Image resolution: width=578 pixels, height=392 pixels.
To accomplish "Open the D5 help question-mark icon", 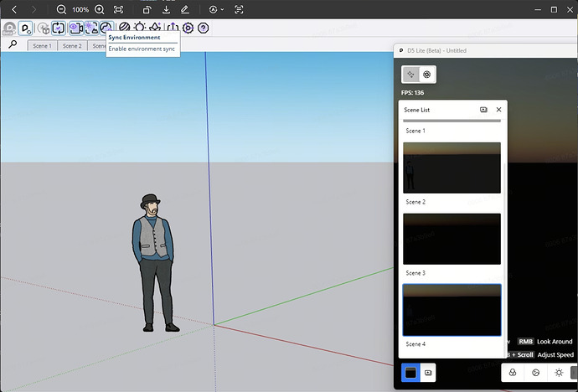I will (203, 28).
